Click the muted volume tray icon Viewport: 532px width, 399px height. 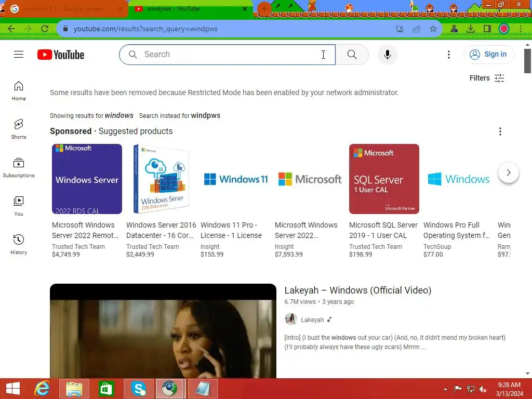pyautogui.click(x=483, y=389)
